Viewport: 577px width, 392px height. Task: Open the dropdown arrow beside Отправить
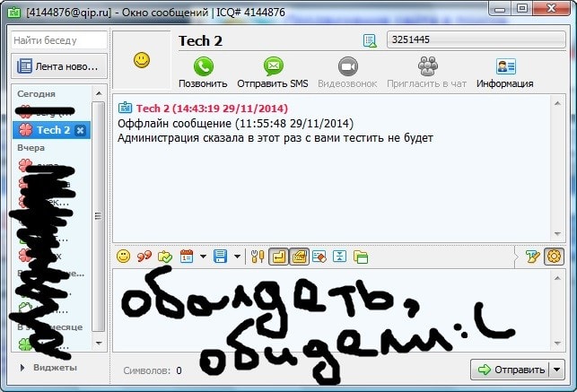(x=556, y=370)
